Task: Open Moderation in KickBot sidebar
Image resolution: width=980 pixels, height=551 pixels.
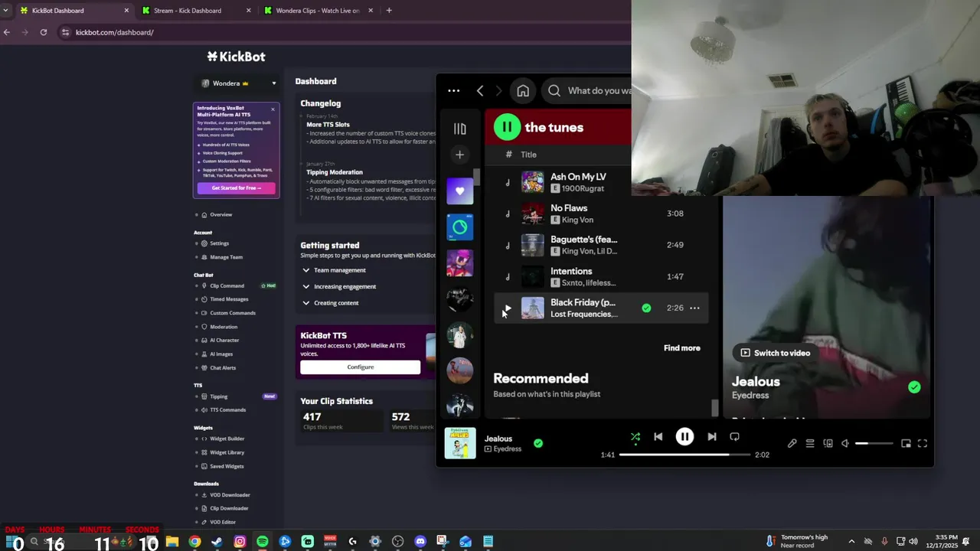Action: [224, 327]
